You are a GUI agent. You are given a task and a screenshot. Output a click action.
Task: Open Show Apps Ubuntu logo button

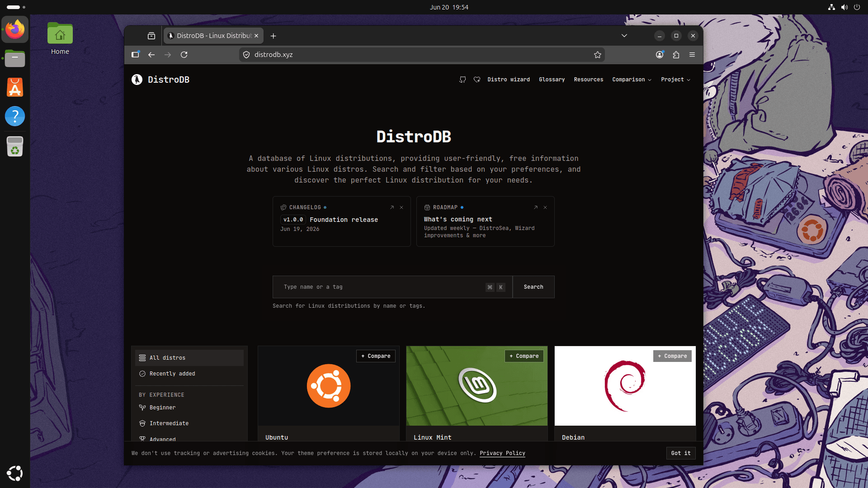[15, 473]
